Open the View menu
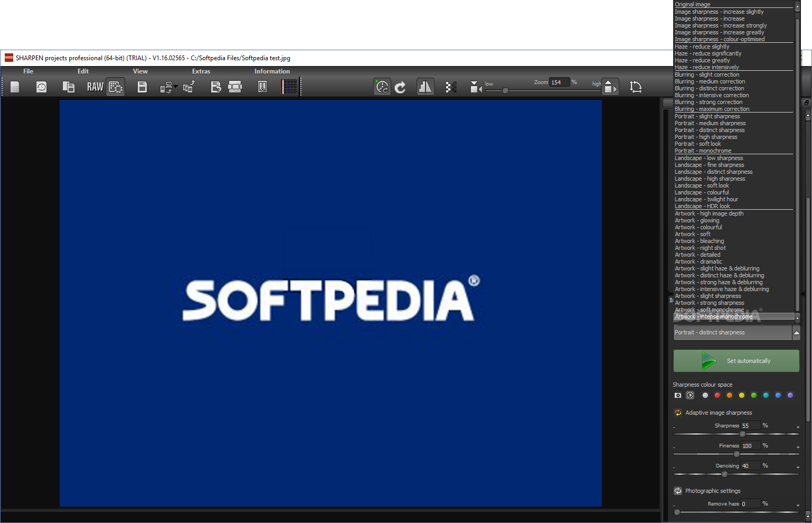 140,71
